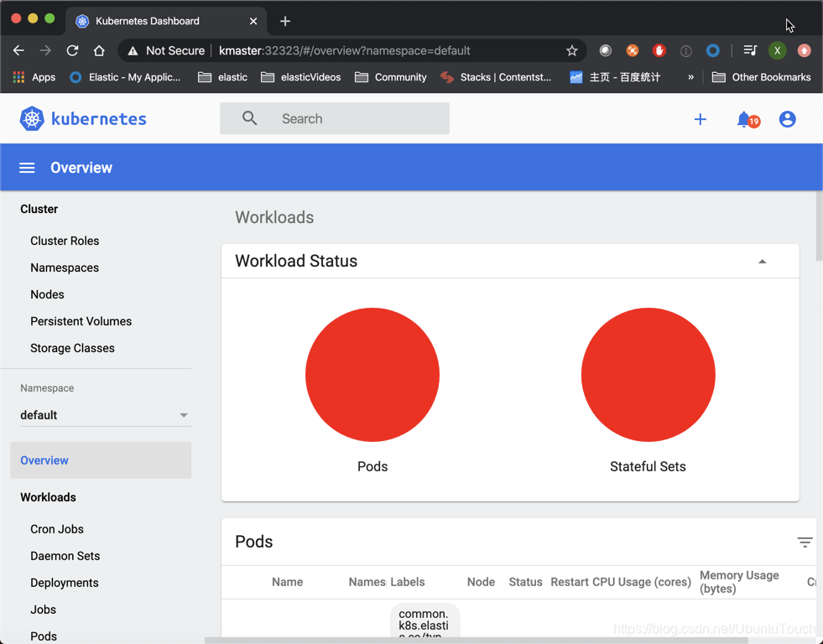Open Namespaces in sidebar
The height and width of the screenshot is (644, 823).
65,267
